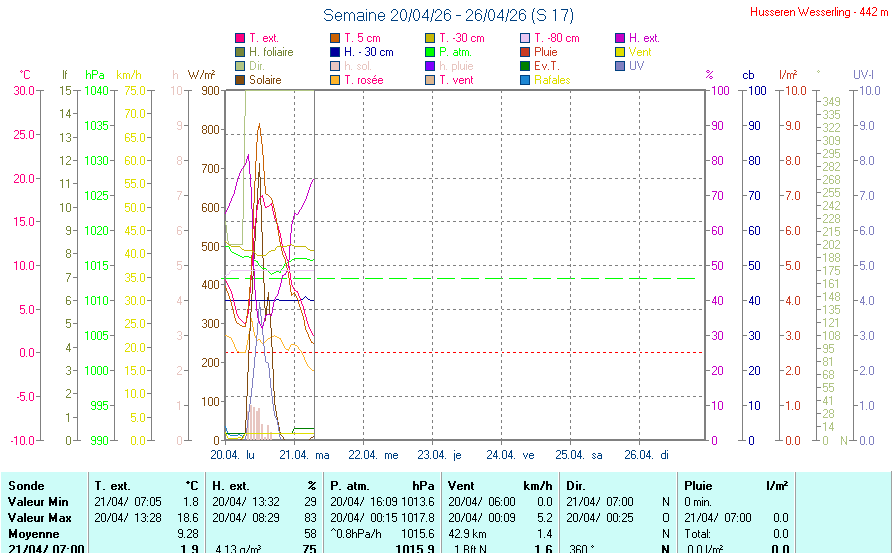The image size is (892, 553).
Task: Click the hPa axis unit label
Action: pos(94,75)
